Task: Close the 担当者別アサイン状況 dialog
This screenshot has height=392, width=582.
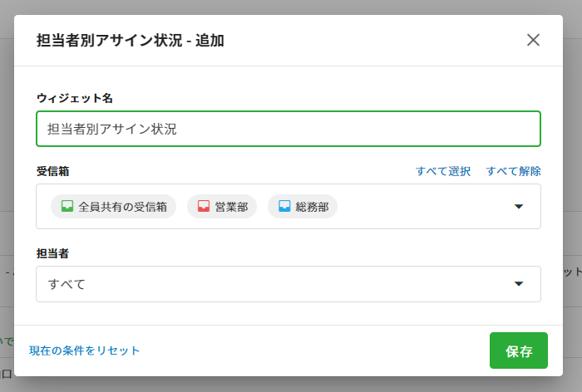Action: coord(533,40)
